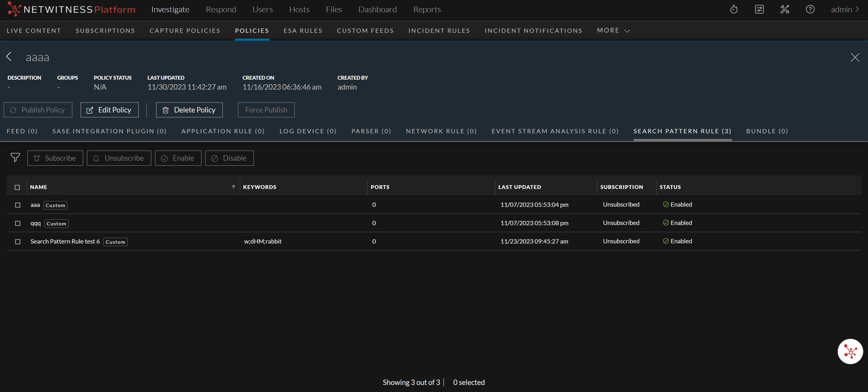This screenshot has height=392, width=868.
Task: Open the BUNDLE (0) tab
Action: [x=767, y=131]
